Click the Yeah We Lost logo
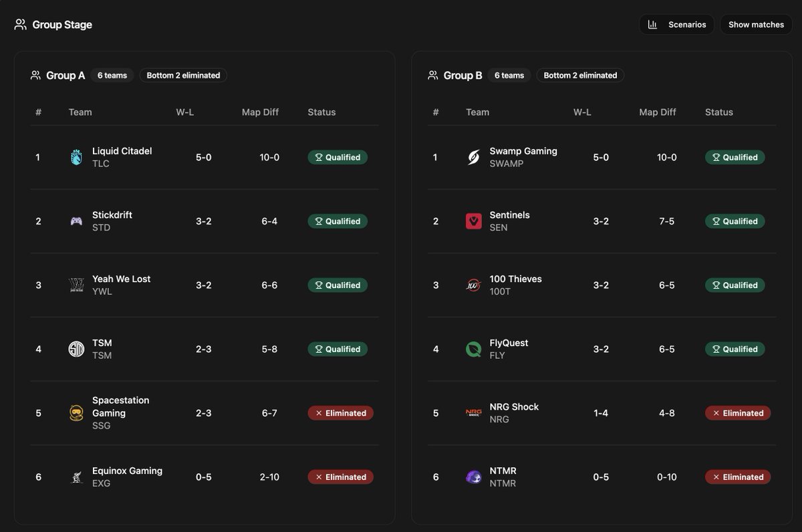 76,285
